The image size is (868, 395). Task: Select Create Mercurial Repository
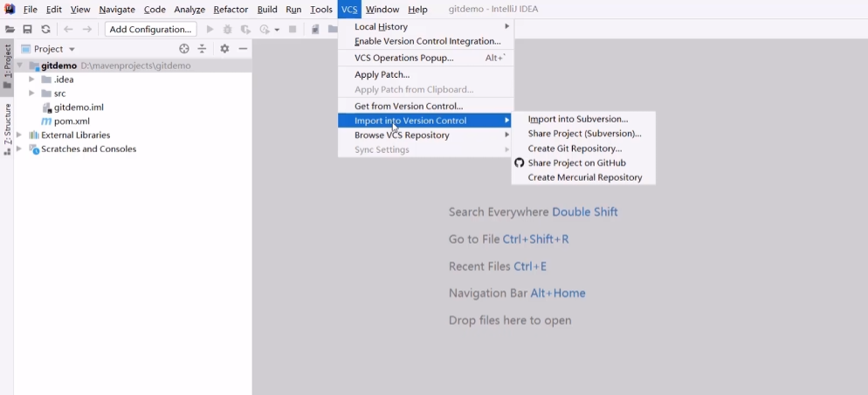point(583,177)
